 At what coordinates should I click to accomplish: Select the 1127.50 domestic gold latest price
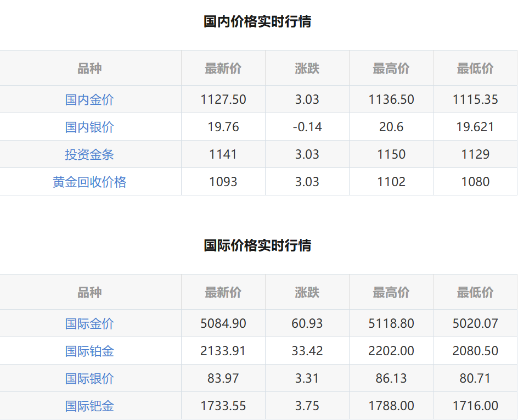point(223,99)
